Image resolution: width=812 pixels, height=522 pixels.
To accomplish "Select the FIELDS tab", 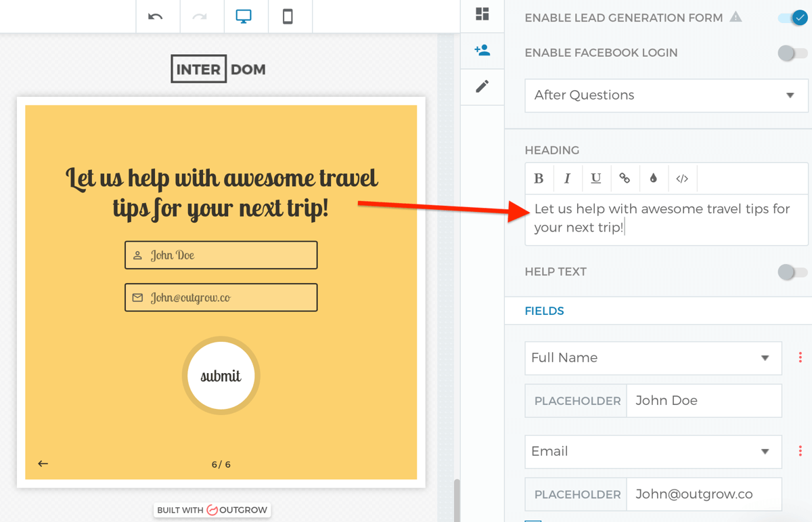I will coord(545,311).
